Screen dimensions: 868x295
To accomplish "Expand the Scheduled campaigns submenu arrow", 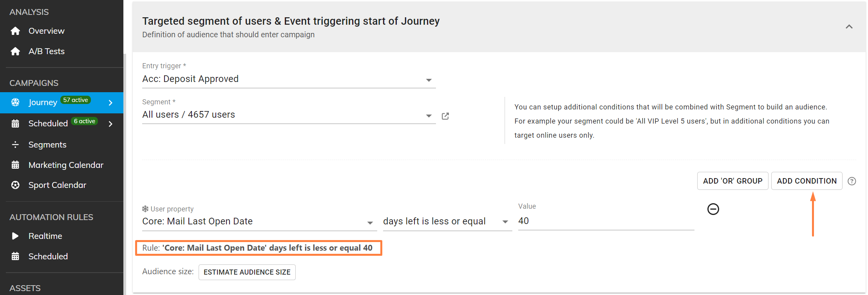I will (x=111, y=124).
